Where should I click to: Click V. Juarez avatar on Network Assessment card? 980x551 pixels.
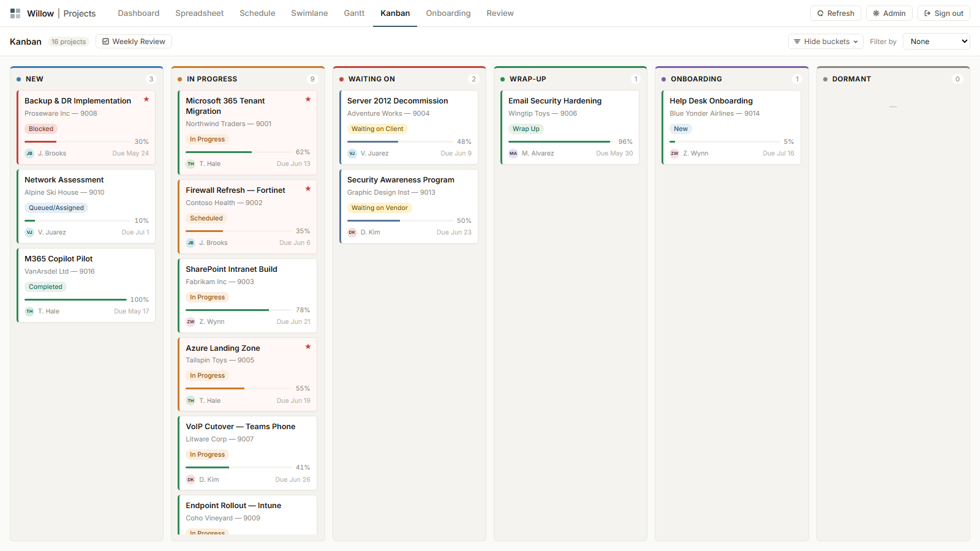(29, 233)
